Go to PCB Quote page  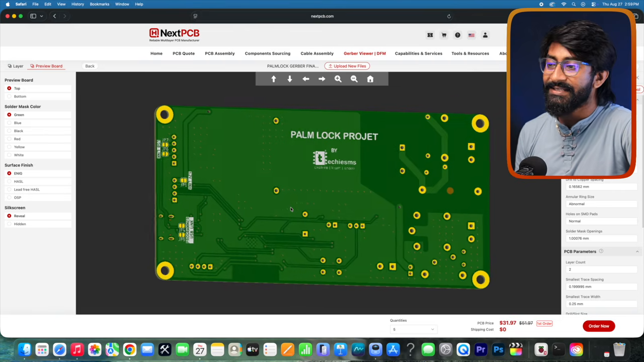tap(184, 53)
